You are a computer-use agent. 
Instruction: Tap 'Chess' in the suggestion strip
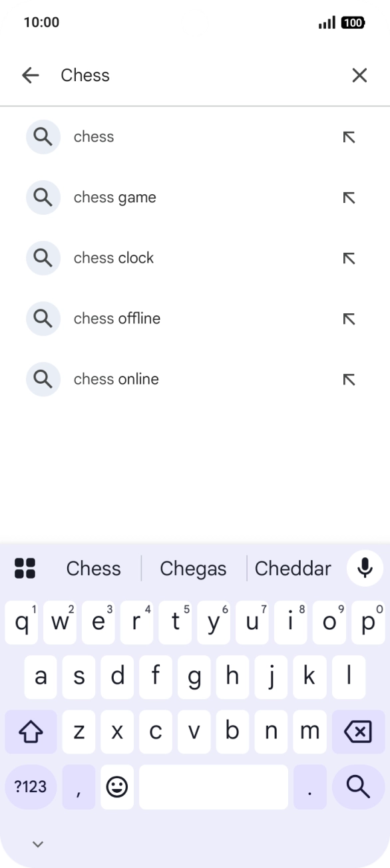[x=93, y=569]
